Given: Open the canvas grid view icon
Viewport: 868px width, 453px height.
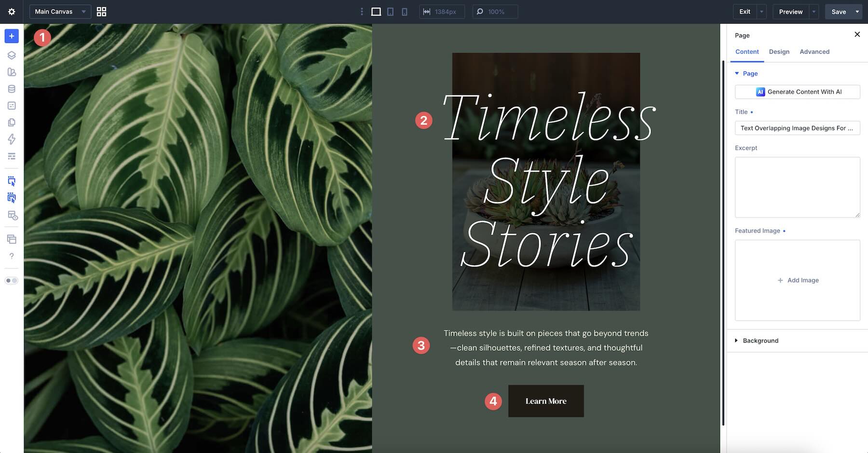Looking at the screenshot, I should coord(101,12).
